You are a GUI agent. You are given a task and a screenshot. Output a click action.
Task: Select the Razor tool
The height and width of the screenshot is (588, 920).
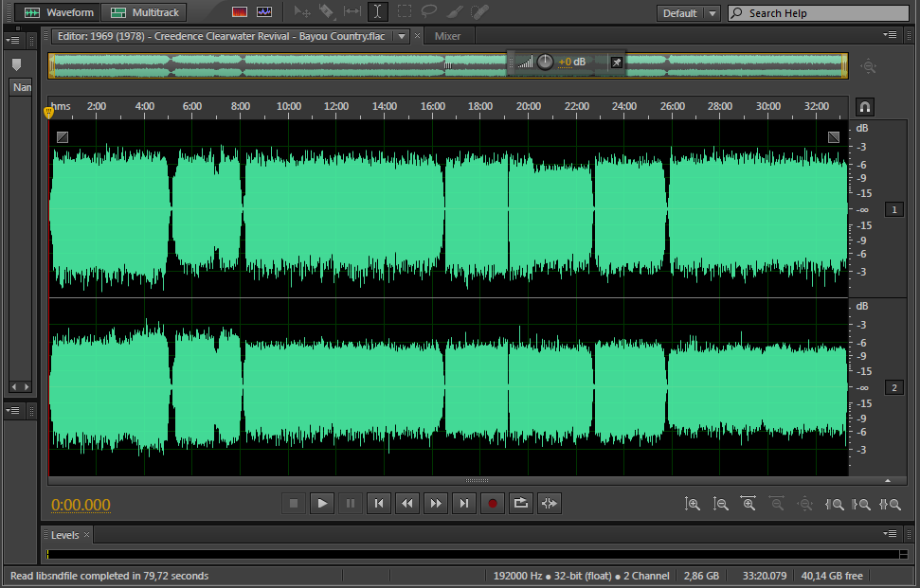(x=327, y=11)
